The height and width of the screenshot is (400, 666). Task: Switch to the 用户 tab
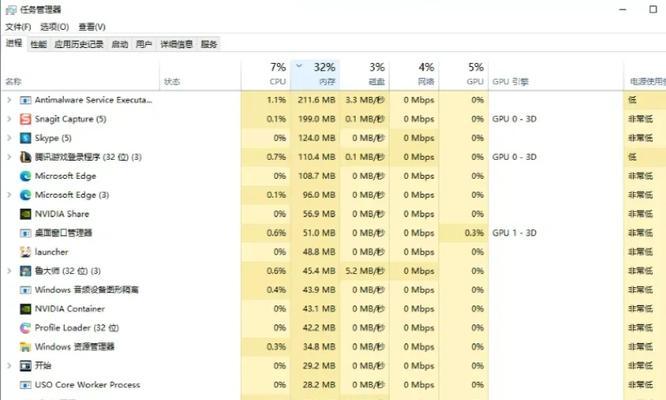click(144, 44)
